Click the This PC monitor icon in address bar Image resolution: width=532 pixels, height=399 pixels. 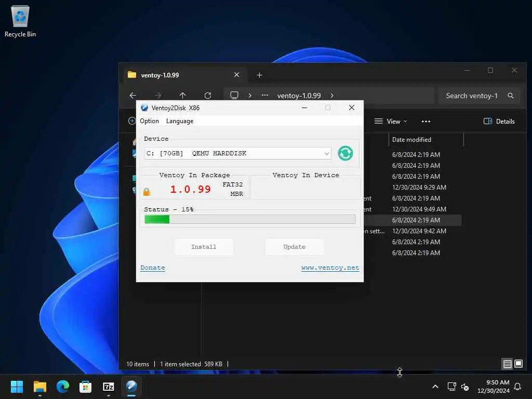(x=234, y=96)
